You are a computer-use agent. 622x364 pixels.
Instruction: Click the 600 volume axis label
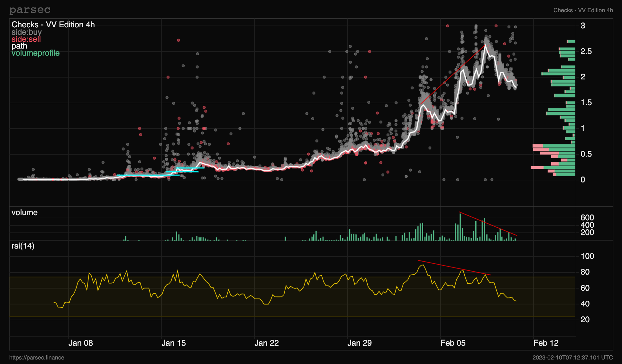(x=587, y=218)
